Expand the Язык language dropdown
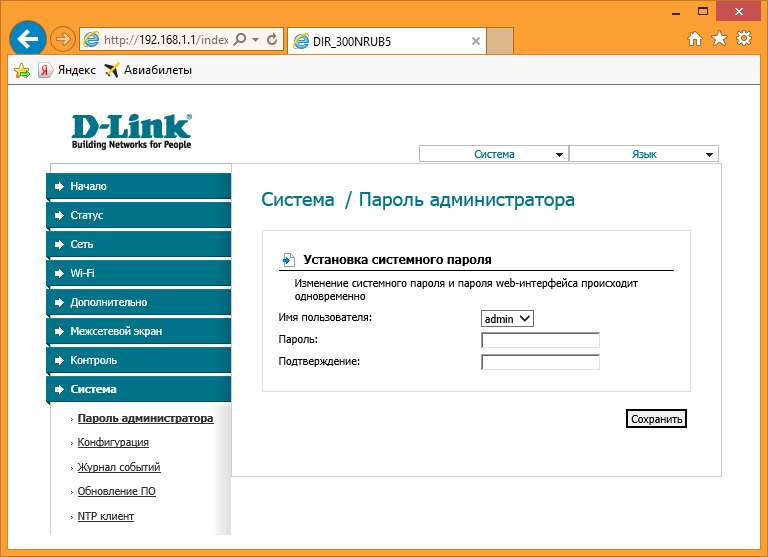 [x=644, y=154]
